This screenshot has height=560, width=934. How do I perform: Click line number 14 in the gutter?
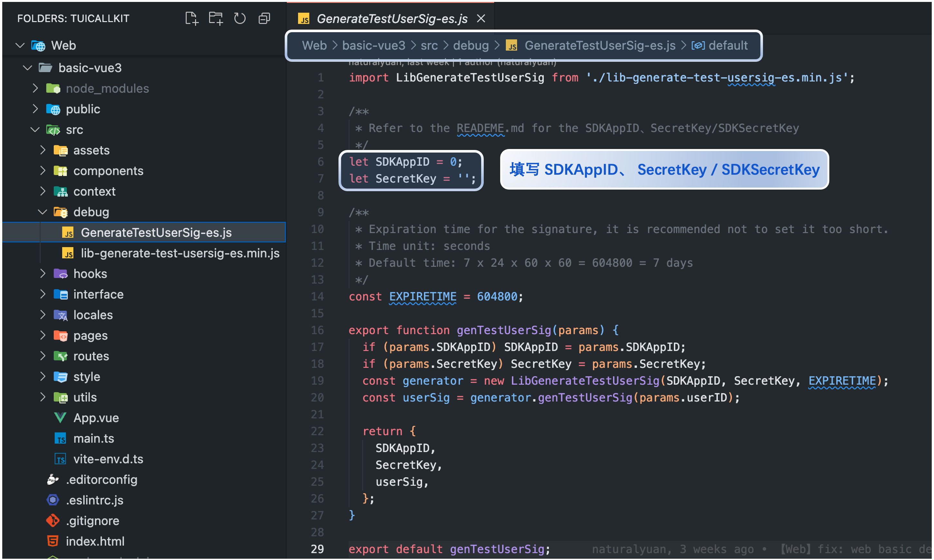317,296
